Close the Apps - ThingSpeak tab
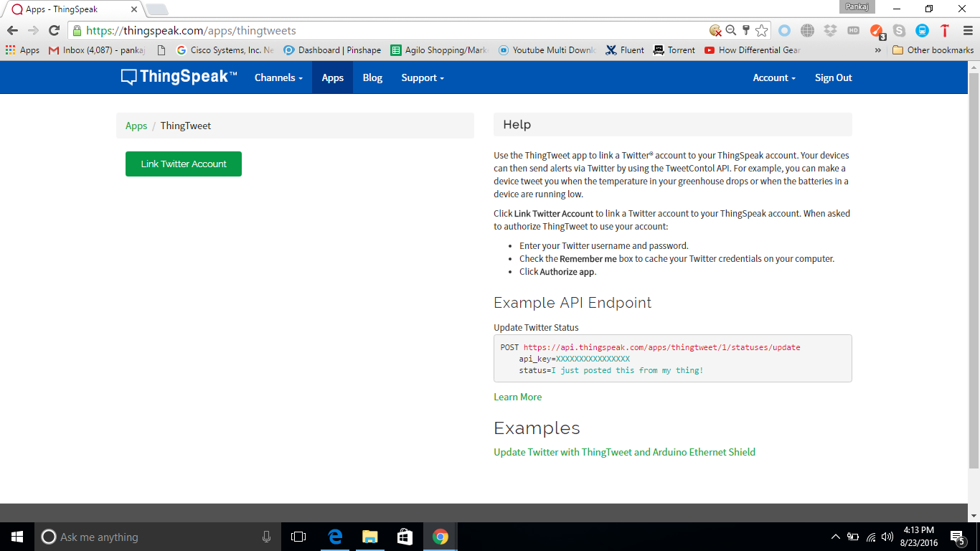980x551 pixels. coord(134,9)
